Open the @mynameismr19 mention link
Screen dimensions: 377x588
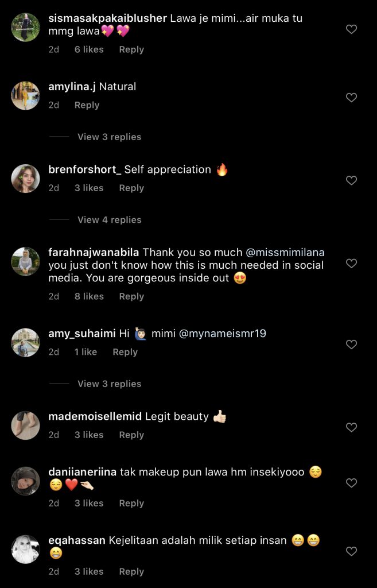[x=223, y=334]
